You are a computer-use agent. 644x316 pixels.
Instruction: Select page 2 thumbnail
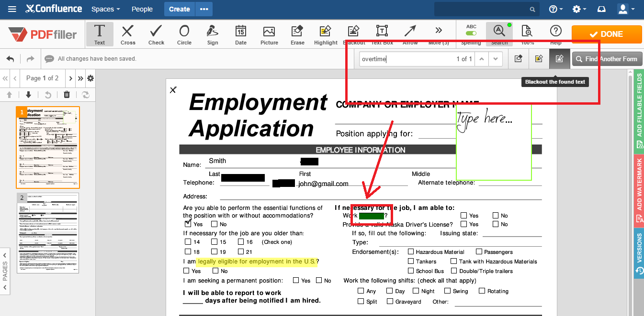(48, 233)
